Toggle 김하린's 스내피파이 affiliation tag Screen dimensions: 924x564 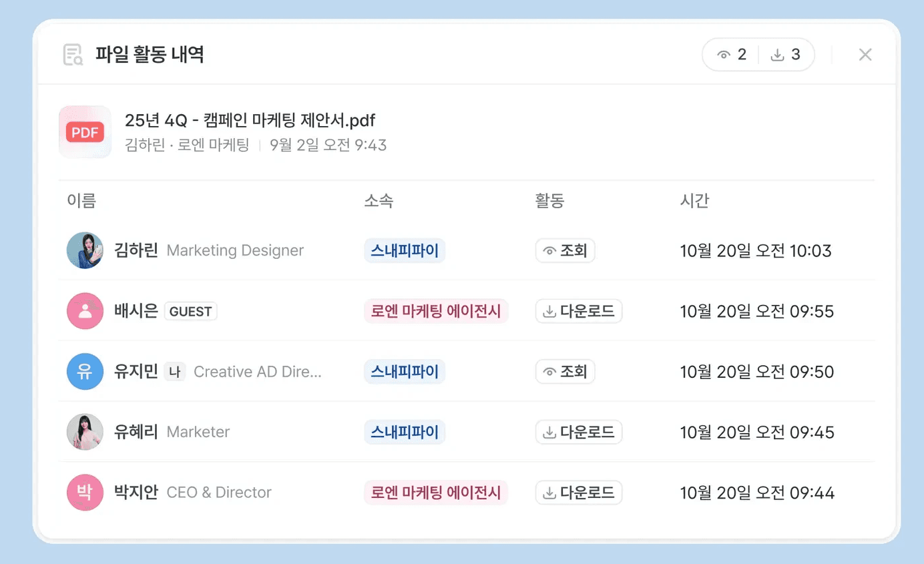(x=405, y=250)
